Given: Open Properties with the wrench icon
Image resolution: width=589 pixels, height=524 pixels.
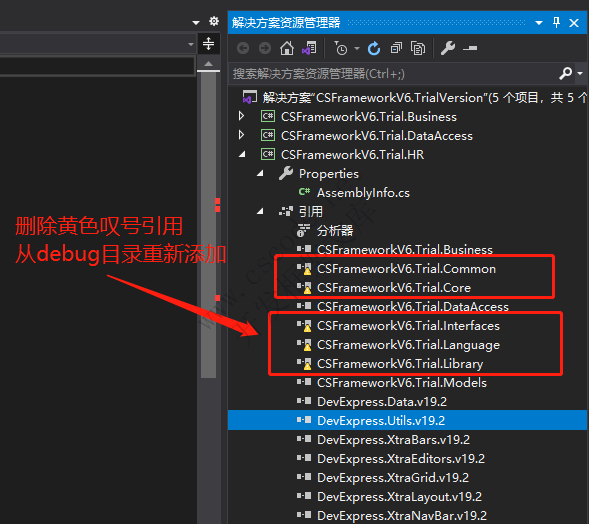Looking at the screenshot, I should coord(448,48).
